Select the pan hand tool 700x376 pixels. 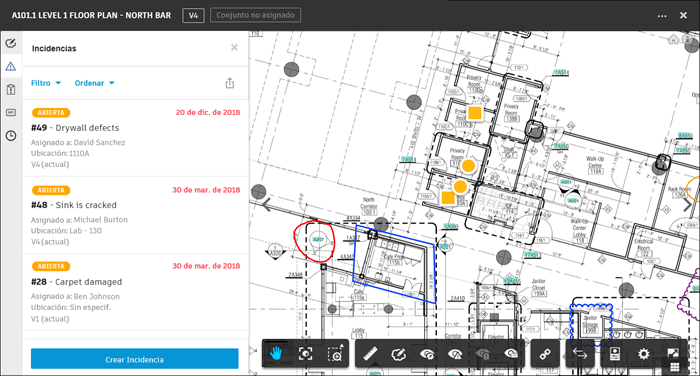276,354
